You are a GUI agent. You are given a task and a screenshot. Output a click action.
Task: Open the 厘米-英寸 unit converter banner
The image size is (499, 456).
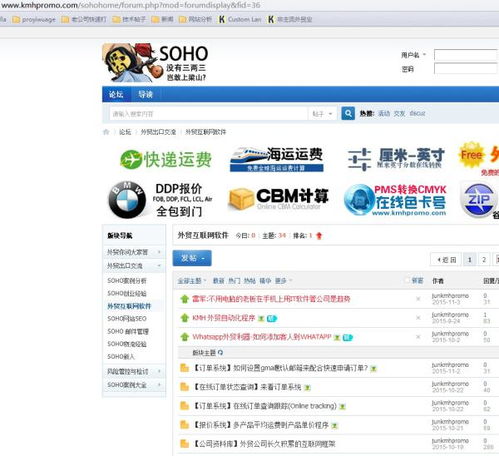(396, 159)
